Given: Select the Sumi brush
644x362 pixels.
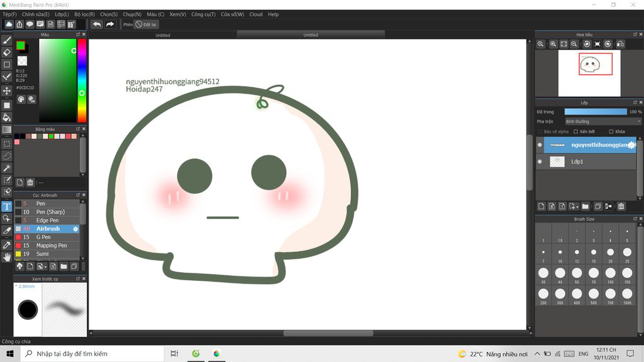Looking at the screenshot, I should pyautogui.click(x=47, y=254).
